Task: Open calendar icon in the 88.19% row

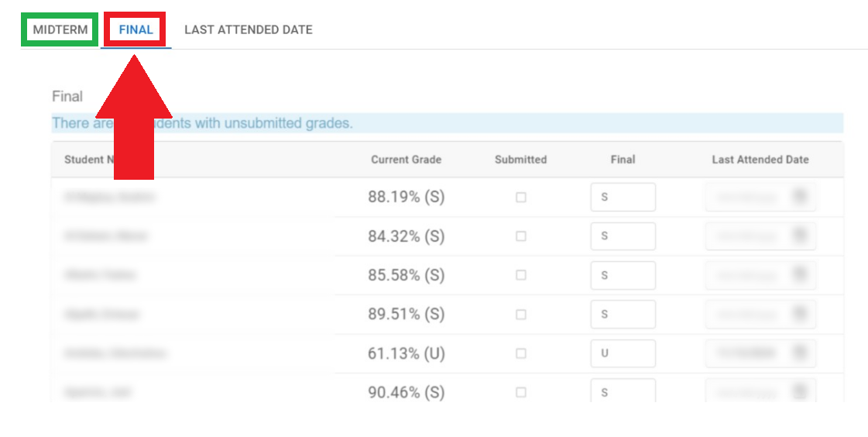Action: pos(799,196)
